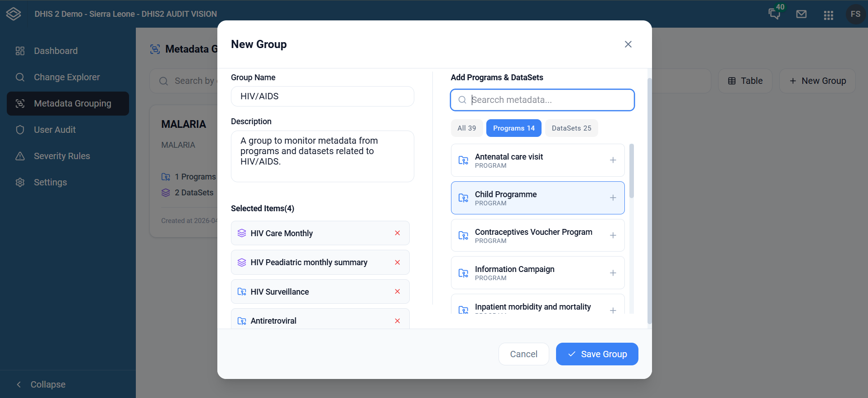Click the Contraceptives Voucher Program folder icon
Image resolution: width=868 pixels, height=398 pixels.
click(x=463, y=235)
